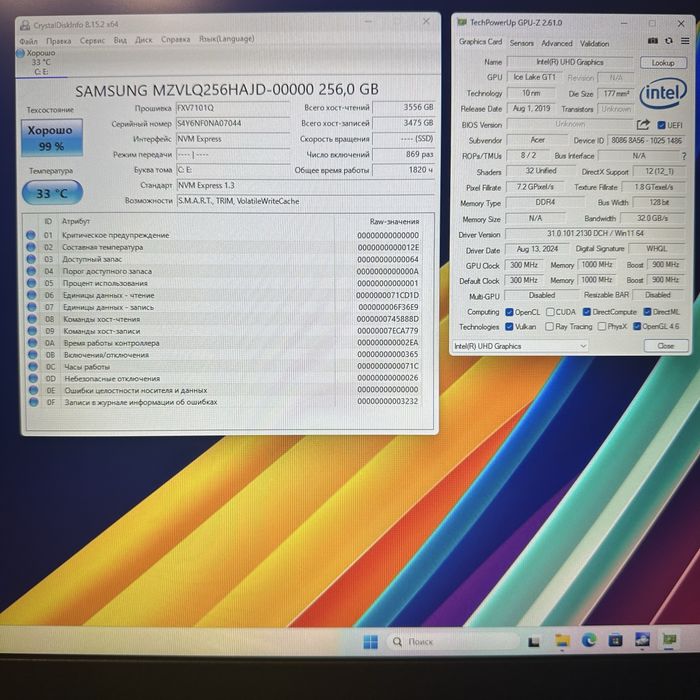
Task: Open File Explorer from the taskbar
Action: click(x=562, y=641)
